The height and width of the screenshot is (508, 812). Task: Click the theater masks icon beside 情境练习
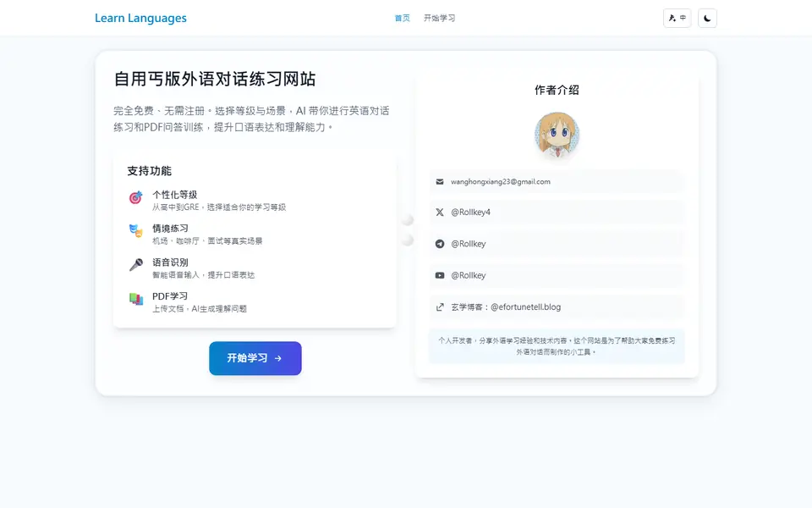click(135, 230)
